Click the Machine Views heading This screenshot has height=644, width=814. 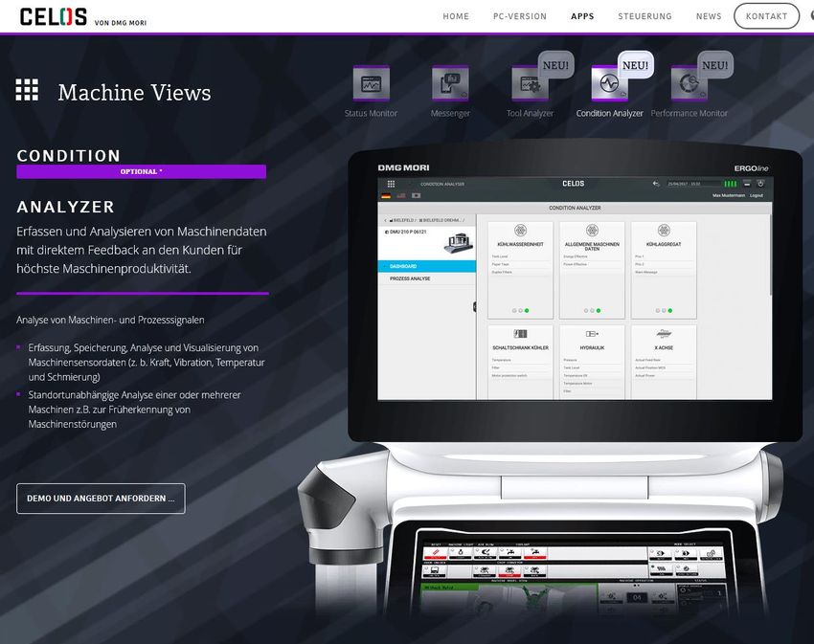click(134, 93)
